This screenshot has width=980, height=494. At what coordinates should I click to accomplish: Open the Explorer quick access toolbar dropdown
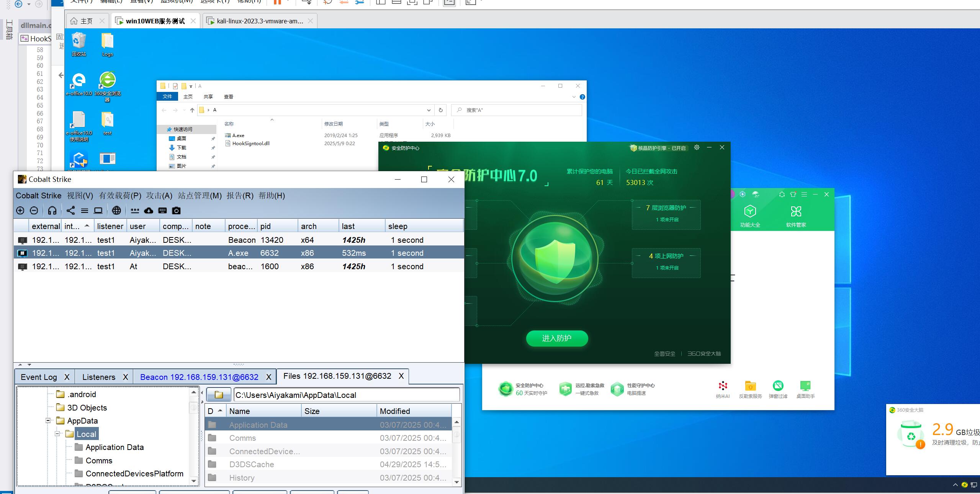tap(191, 86)
